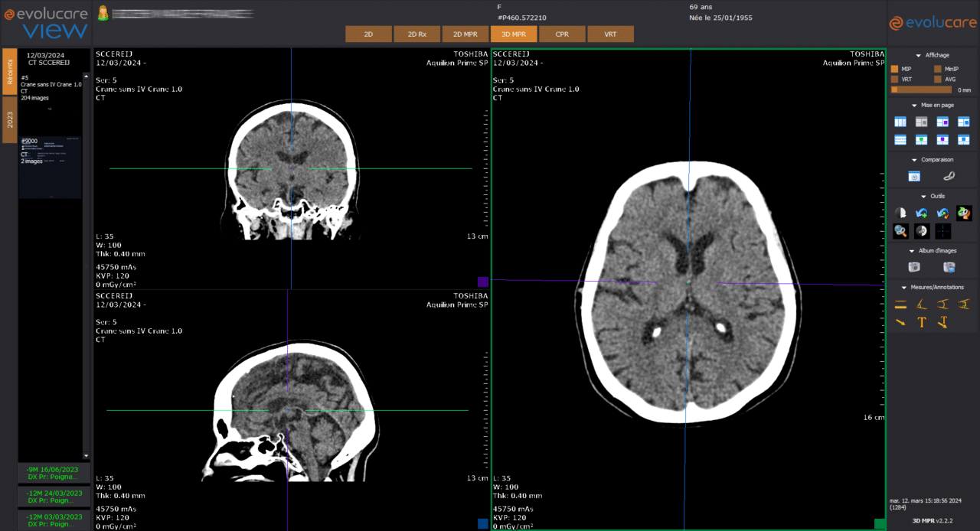Collapse the Outils panel section
980x531 pixels.
924,196
